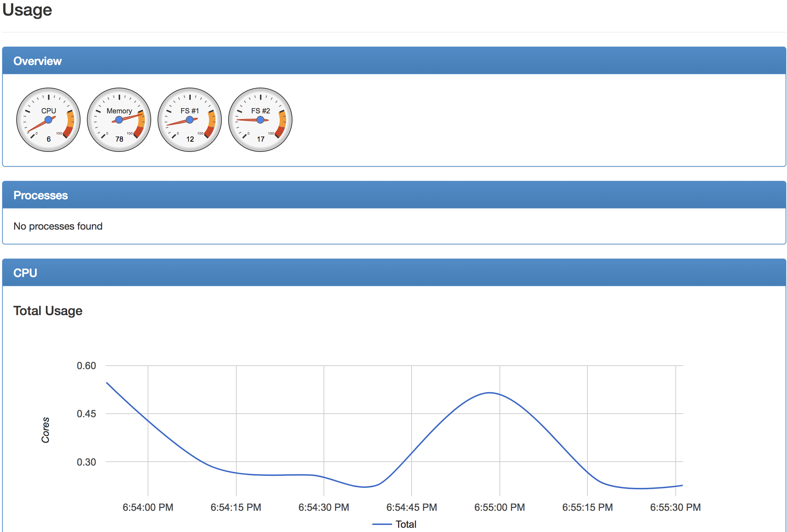Click the Overview panel header
This screenshot has width=787, height=532.
(37, 61)
